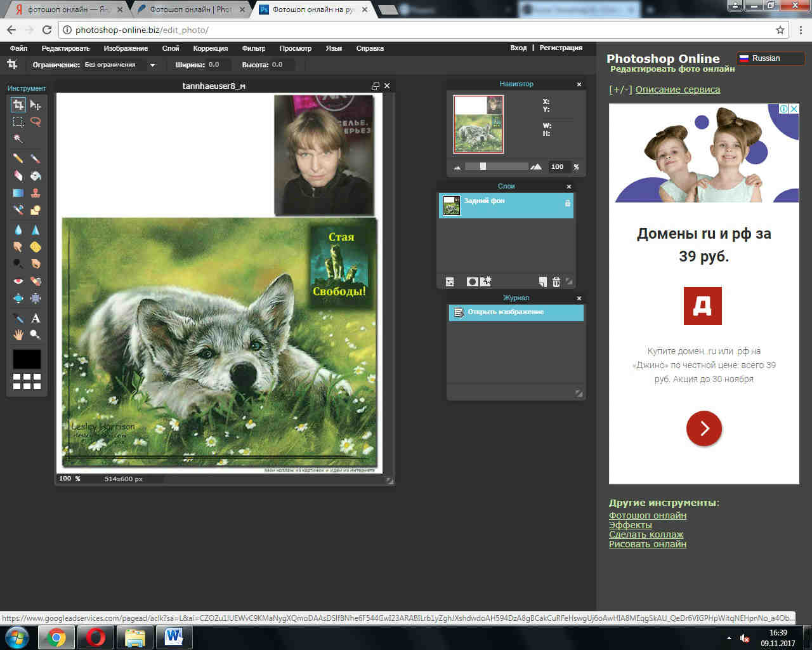
Task: Open Microsoft Word from the taskbar
Action: (x=174, y=637)
